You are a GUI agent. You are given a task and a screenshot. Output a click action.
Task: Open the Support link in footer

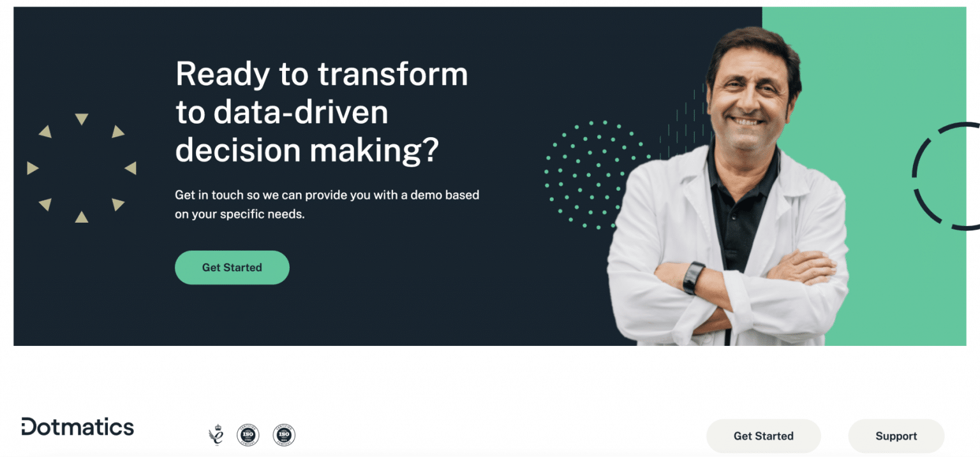coord(896,436)
